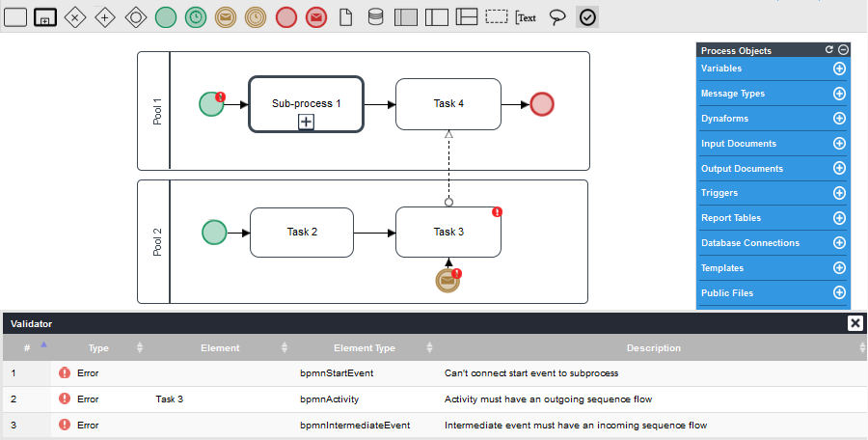Viewport: 868px width, 440px height.
Task: Open Triggers in Process Objects
Action: pos(719,193)
